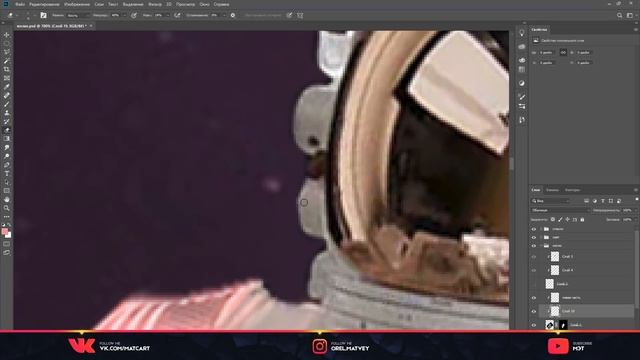640x360 pixels.
Task: Select the Lasso tool
Action: [7, 52]
